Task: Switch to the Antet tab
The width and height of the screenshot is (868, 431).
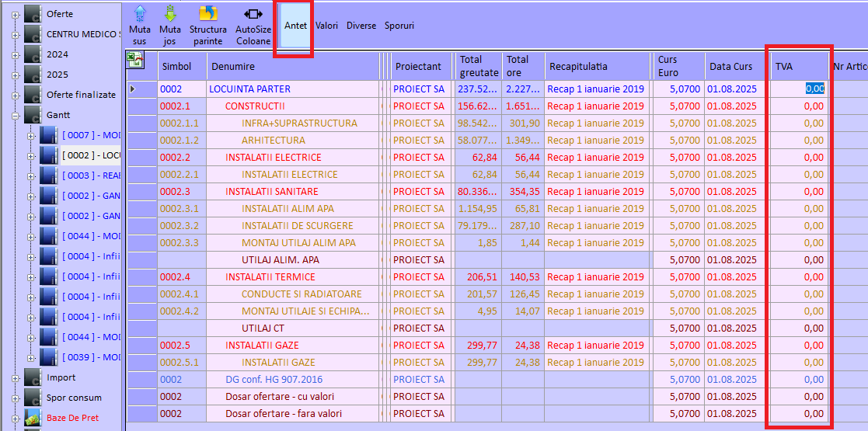Action: tap(295, 26)
